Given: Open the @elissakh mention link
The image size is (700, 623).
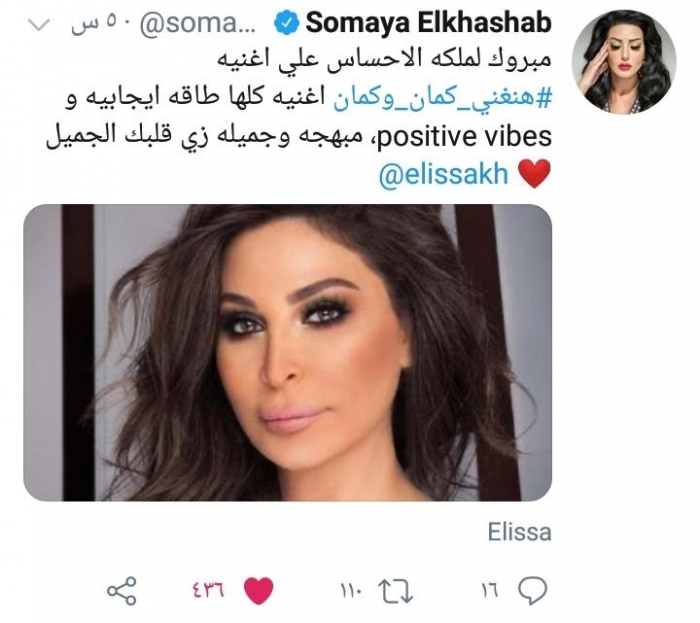Looking at the screenshot, I should coord(444,174).
